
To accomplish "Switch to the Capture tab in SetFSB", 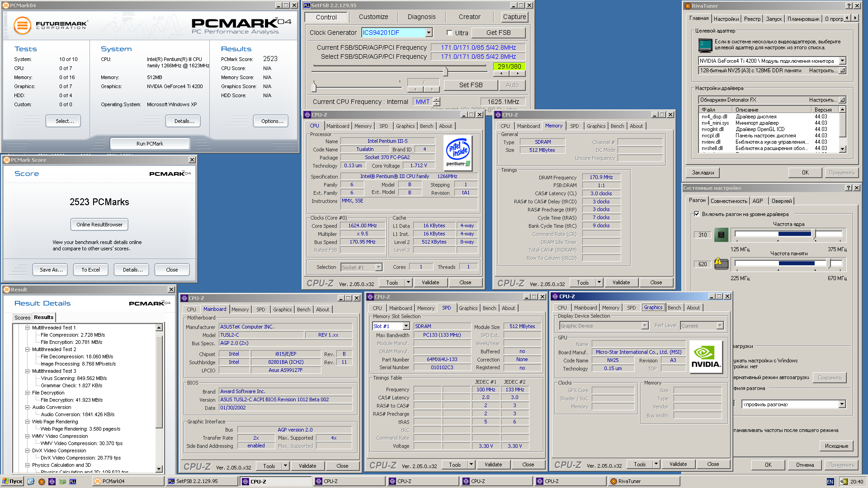I will click(x=514, y=17).
